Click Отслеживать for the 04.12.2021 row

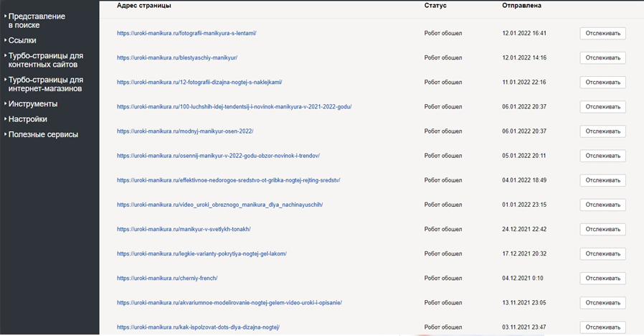click(602, 278)
